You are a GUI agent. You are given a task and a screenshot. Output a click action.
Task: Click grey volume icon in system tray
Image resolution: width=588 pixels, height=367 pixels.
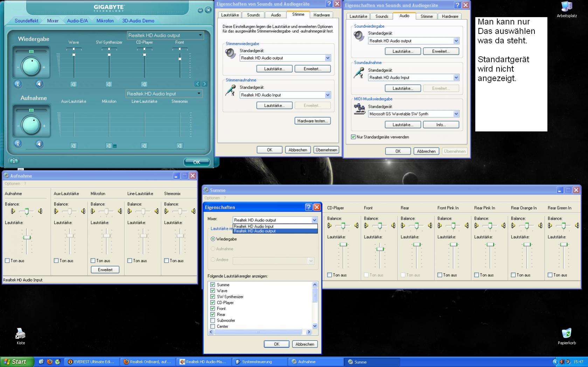click(x=567, y=362)
